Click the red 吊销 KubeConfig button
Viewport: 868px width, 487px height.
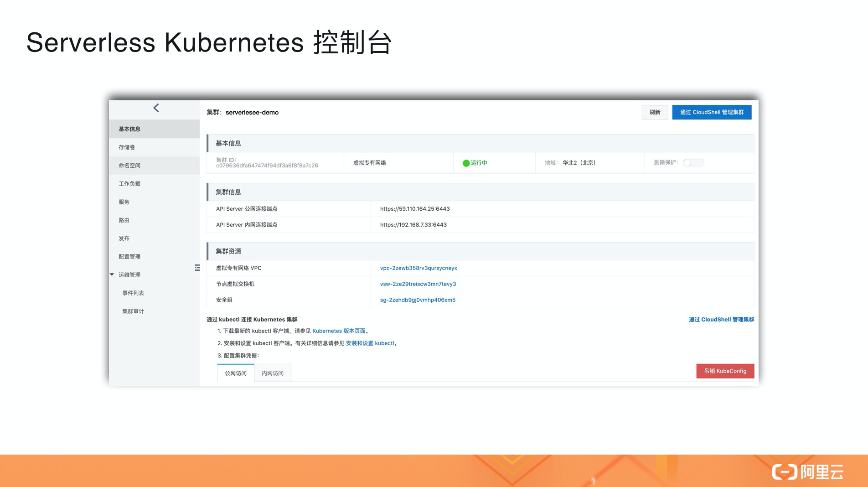[x=725, y=371]
